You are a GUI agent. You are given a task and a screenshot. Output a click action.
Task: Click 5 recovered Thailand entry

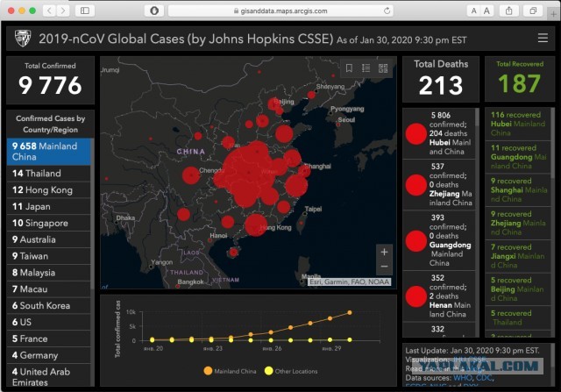518,317
